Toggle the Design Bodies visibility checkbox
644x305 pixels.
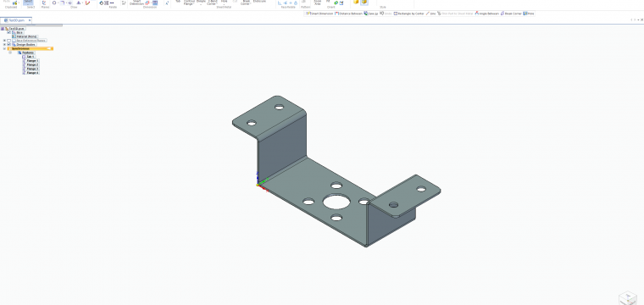click(8, 45)
